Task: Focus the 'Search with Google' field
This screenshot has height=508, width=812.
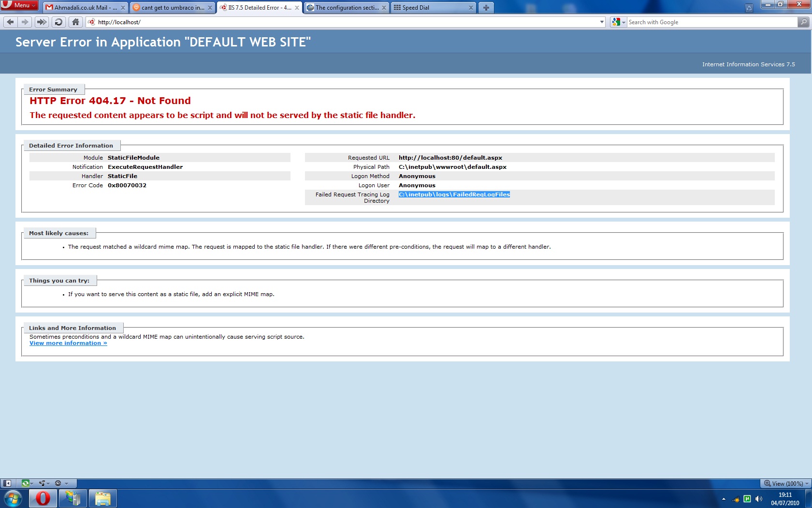Action: pyautogui.click(x=712, y=22)
